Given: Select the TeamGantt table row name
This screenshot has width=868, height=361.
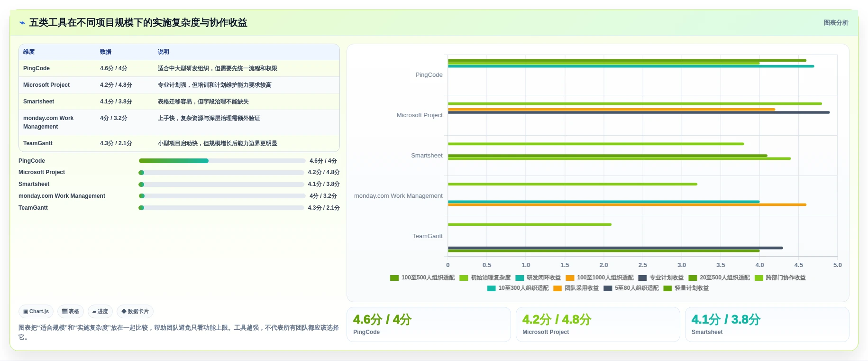Looking at the screenshot, I should [38, 143].
